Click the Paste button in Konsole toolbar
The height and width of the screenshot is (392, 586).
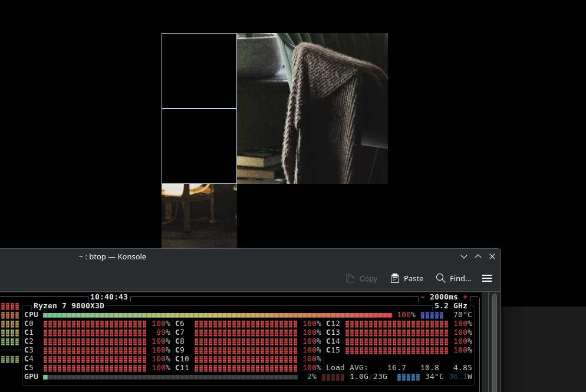pyautogui.click(x=407, y=278)
